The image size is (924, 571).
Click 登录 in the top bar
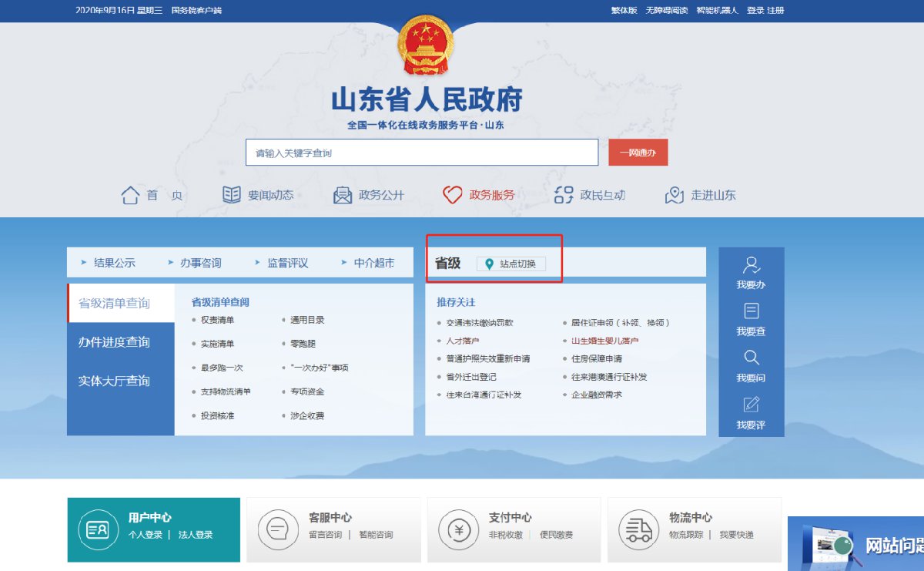pos(755,11)
